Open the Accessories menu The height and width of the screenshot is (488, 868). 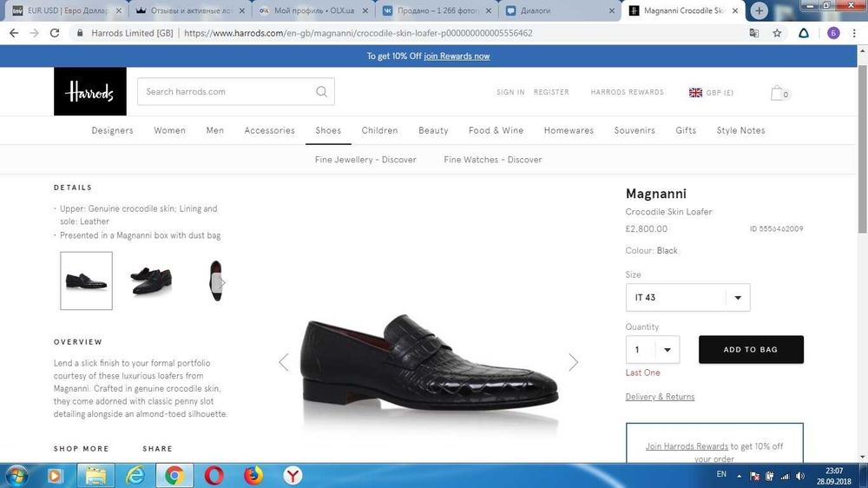270,130
